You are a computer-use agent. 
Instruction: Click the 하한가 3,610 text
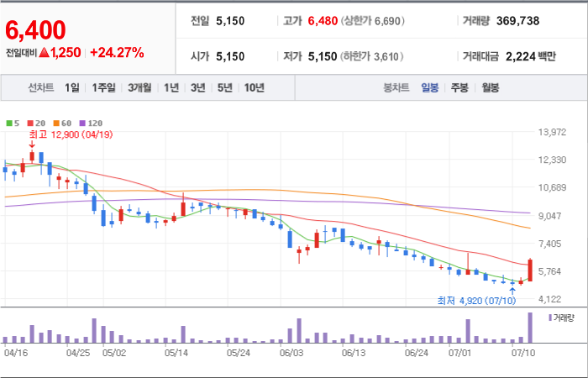tap(372, 56)
